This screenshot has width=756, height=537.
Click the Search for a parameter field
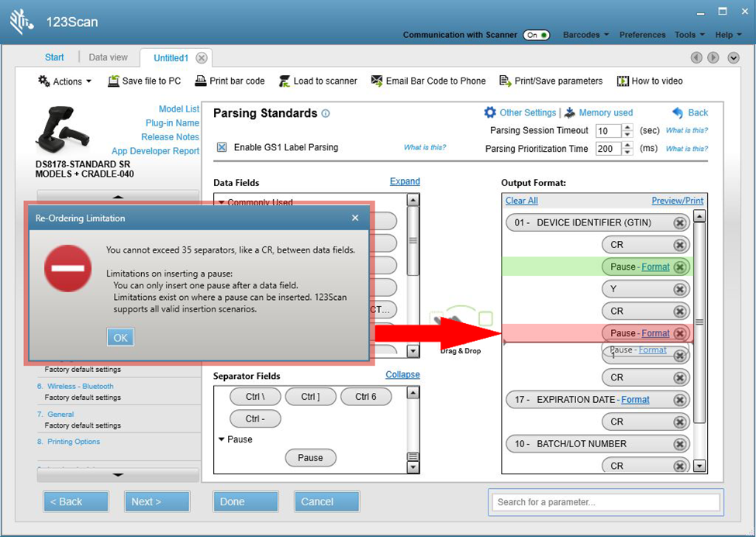click(x=605, y=502)
